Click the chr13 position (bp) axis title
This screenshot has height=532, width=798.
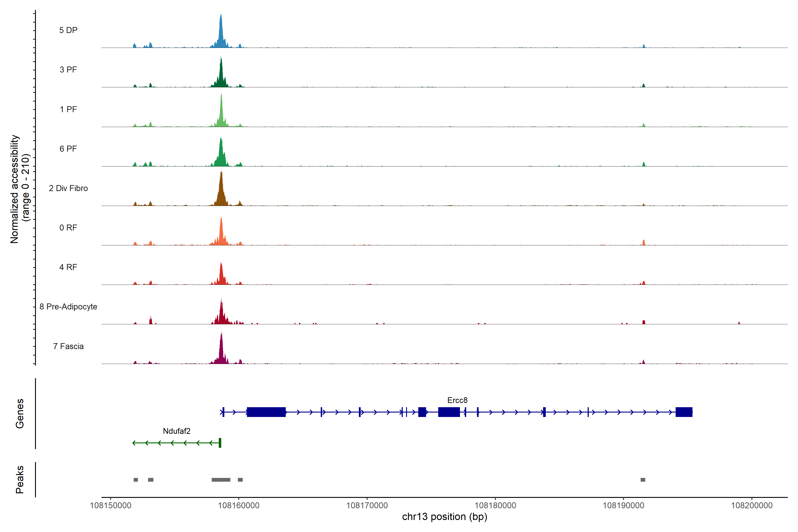(444, 517)
